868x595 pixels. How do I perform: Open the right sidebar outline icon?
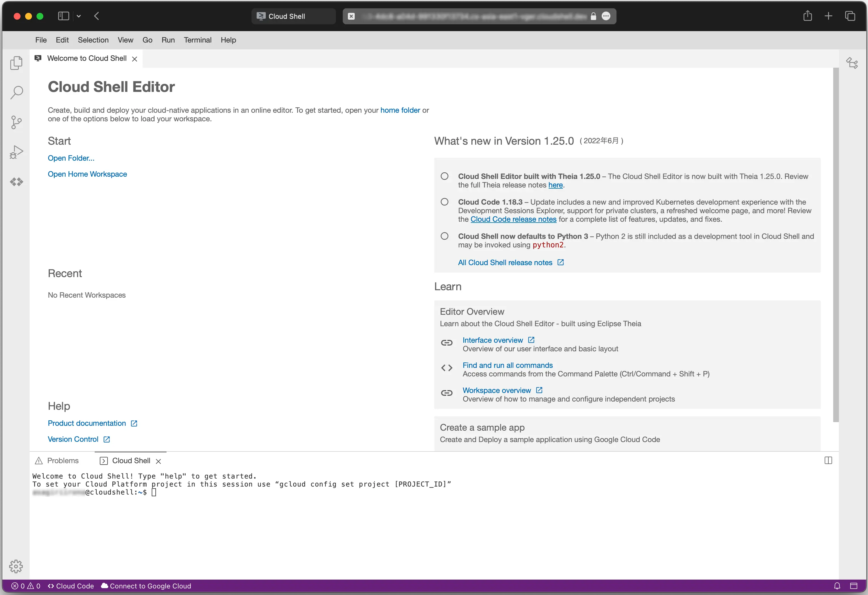851,63
